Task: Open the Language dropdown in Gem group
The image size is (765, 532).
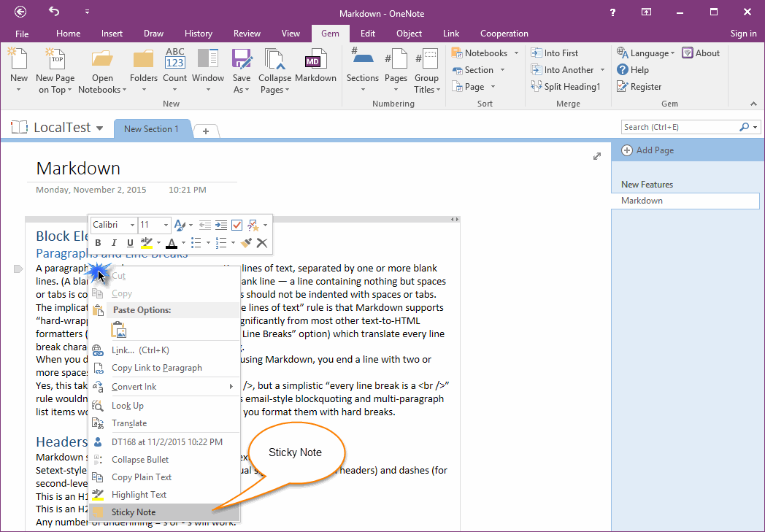Action: (645, 53)
